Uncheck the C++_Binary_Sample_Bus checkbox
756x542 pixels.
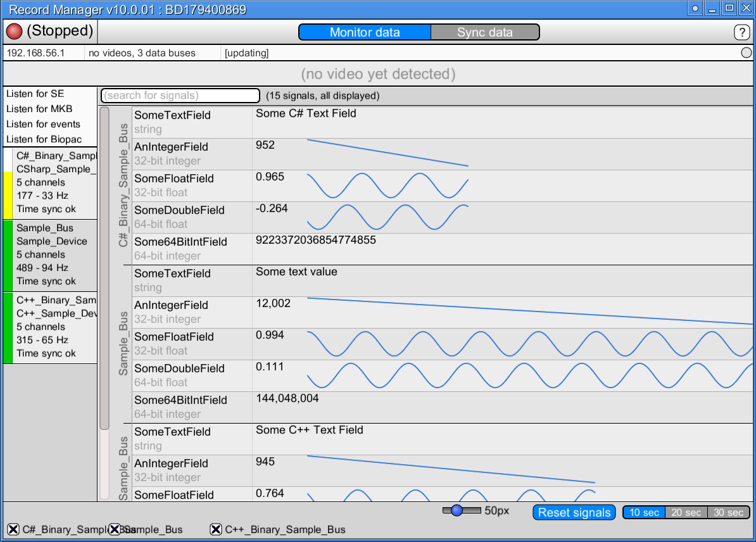216,529
